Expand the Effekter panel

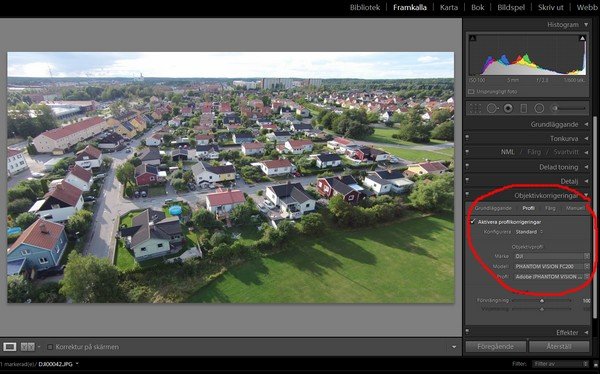coord(586,332)
